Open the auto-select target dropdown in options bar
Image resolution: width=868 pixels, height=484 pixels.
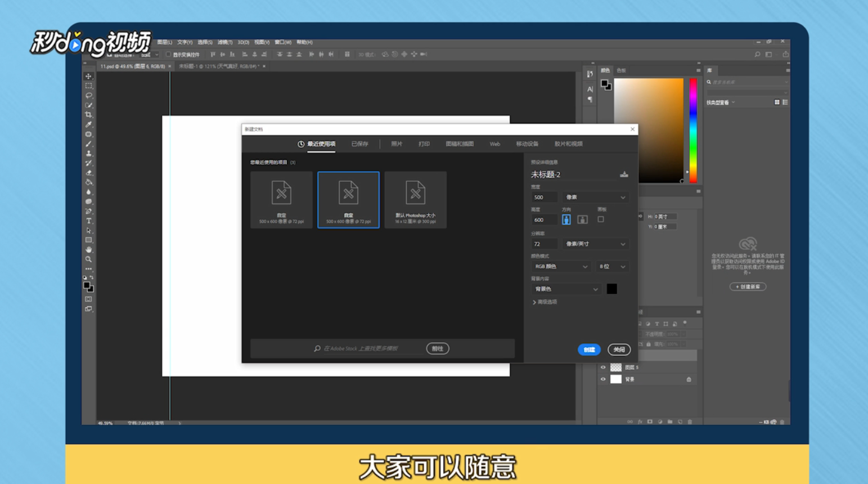point(149,55)
